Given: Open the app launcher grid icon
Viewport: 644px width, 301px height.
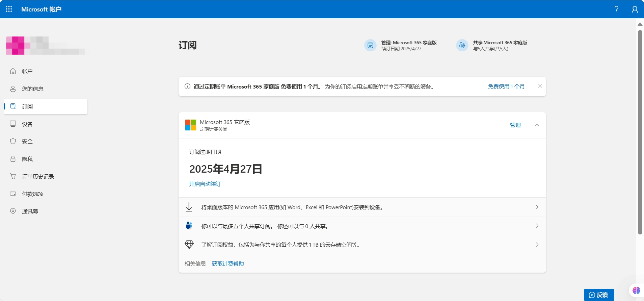Looking at the screenshot, I should 9,9.
